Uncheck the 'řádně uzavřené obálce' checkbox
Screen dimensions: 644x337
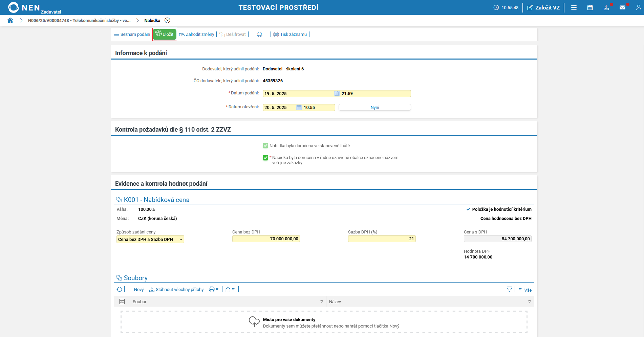click(x=265, y=158)
